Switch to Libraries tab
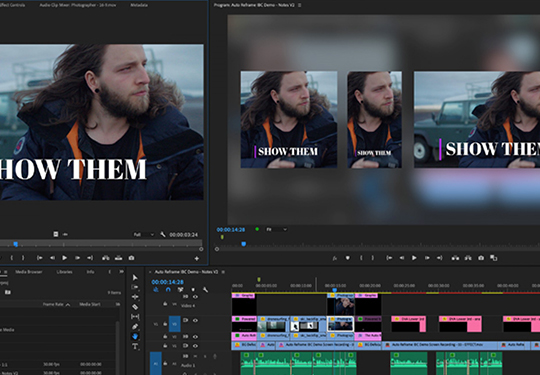 [x=64, y=272]
